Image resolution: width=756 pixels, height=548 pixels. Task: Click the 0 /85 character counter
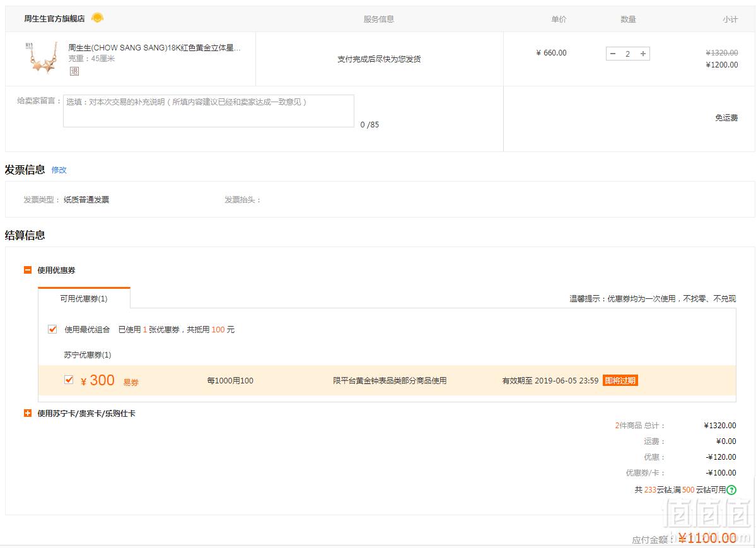tap(370, 124)
